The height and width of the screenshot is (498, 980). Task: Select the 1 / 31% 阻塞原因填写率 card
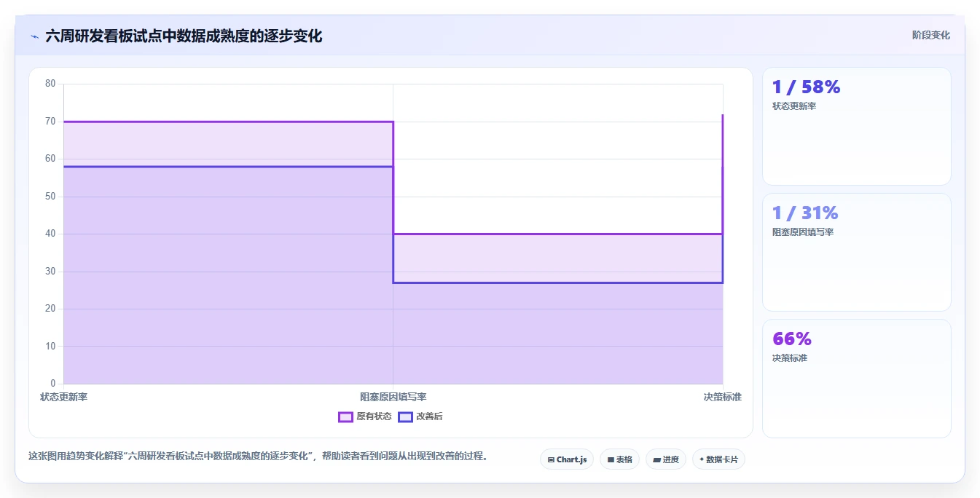pos(857,252)
